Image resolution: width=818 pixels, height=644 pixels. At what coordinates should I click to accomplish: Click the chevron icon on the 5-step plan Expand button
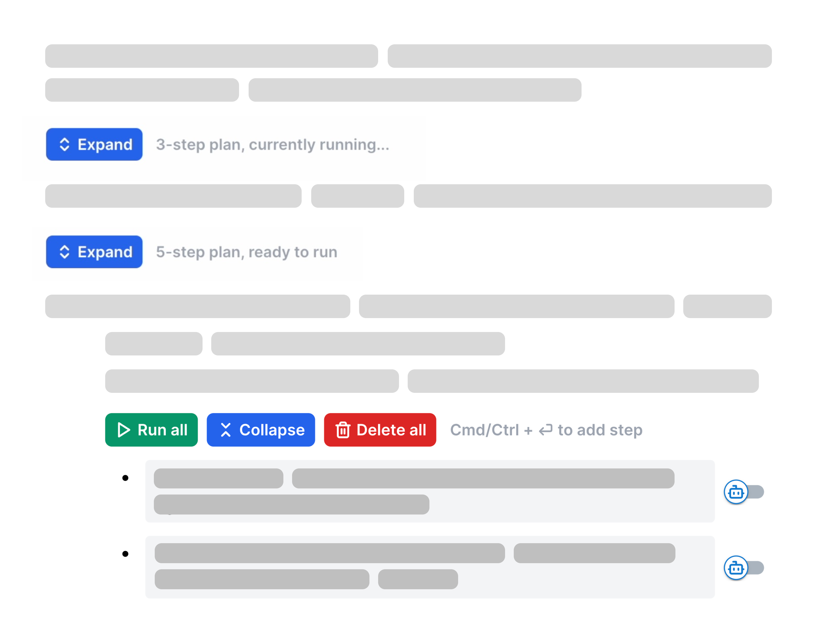[x=65, y=252]
